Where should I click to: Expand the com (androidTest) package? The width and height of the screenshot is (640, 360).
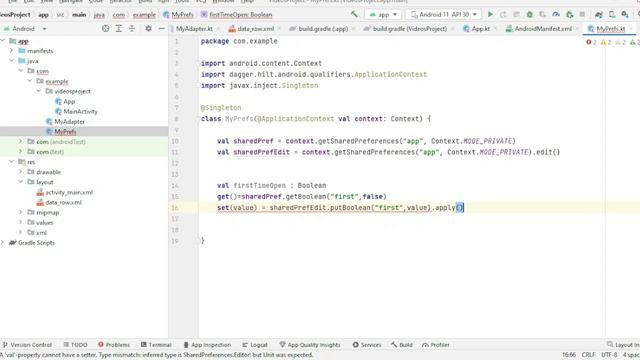coord(20,141)
